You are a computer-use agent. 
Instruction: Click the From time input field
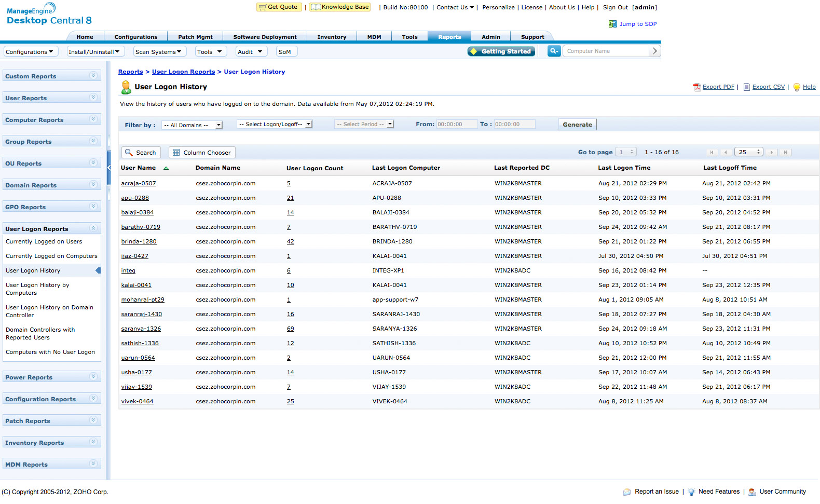pyautogui.click(x=457, y=125)
